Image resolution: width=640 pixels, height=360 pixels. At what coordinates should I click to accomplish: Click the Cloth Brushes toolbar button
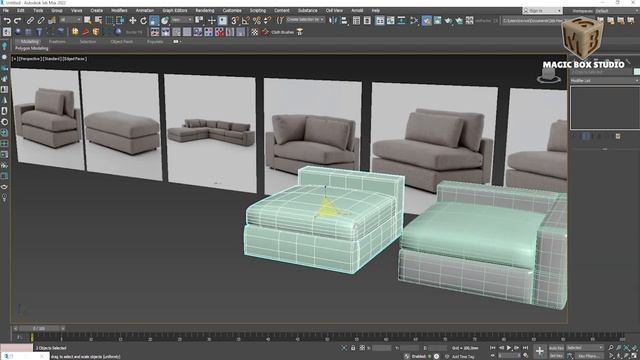[x=282, y=32]
